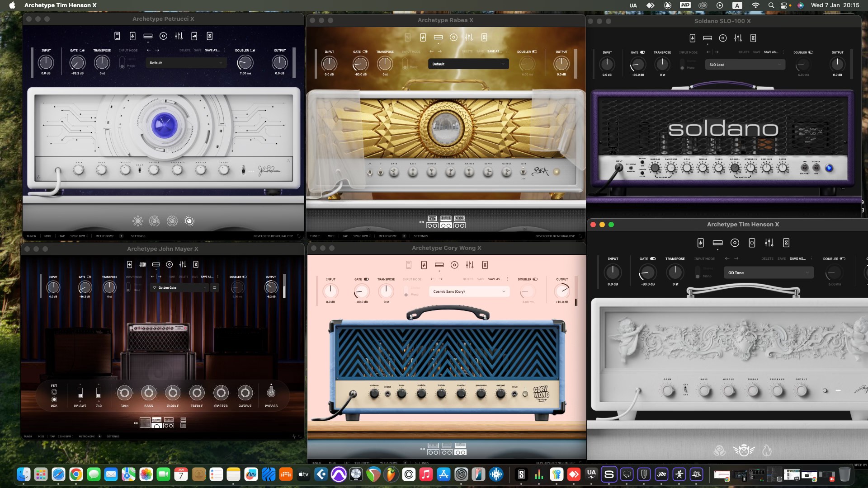Open the pre-effects pedal icon in Cory Wong X
The image size is (868, 488).
[x=424, y=265]
